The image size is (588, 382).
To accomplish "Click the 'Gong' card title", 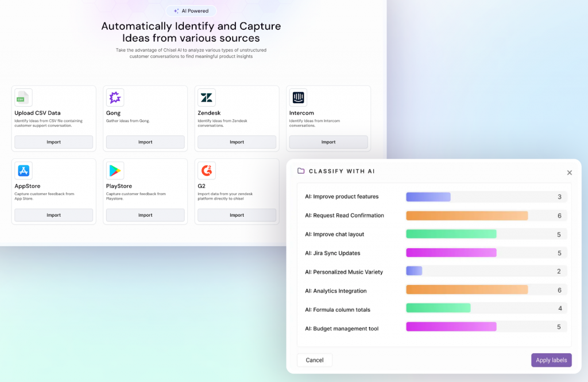I will pos(113,113).
